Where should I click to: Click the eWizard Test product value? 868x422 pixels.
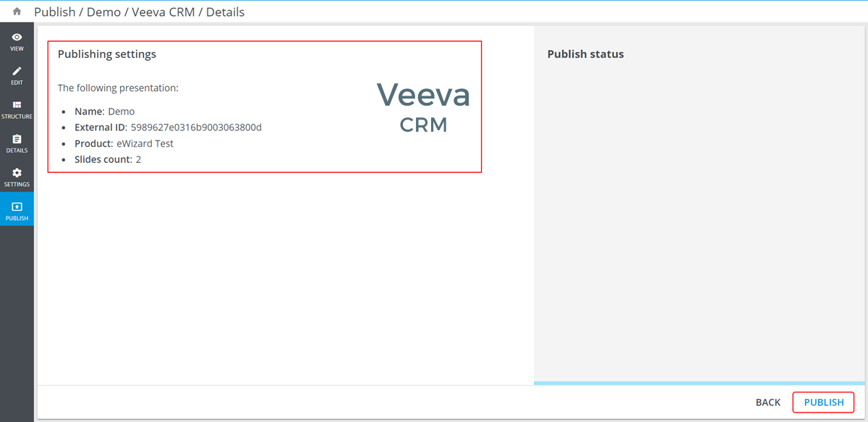[145, 143]
